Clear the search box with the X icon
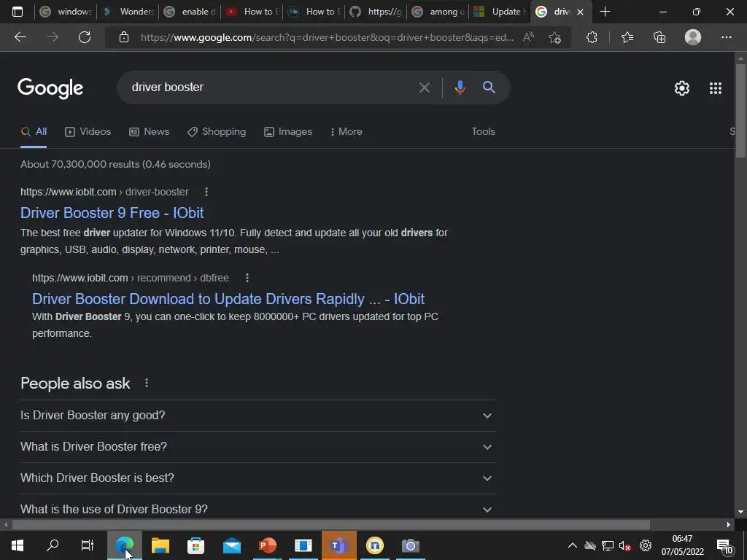Image resolution: width=747 pixels, height=560 pixels. coord(424,87)
